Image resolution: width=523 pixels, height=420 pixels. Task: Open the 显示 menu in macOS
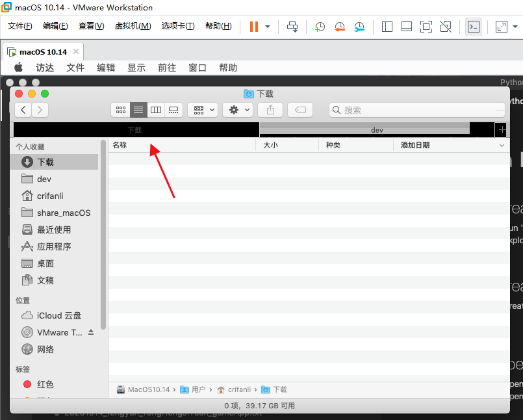pos(136,68)
